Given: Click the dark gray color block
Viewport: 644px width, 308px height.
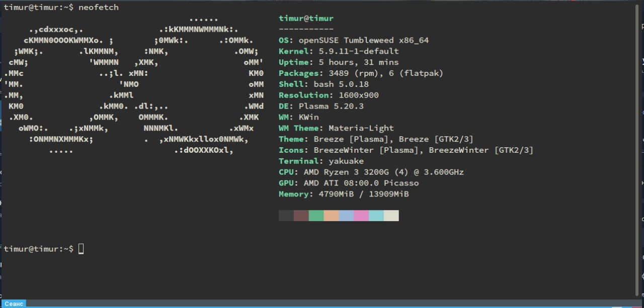Looking at the screenshot, I should click(286, 216).
